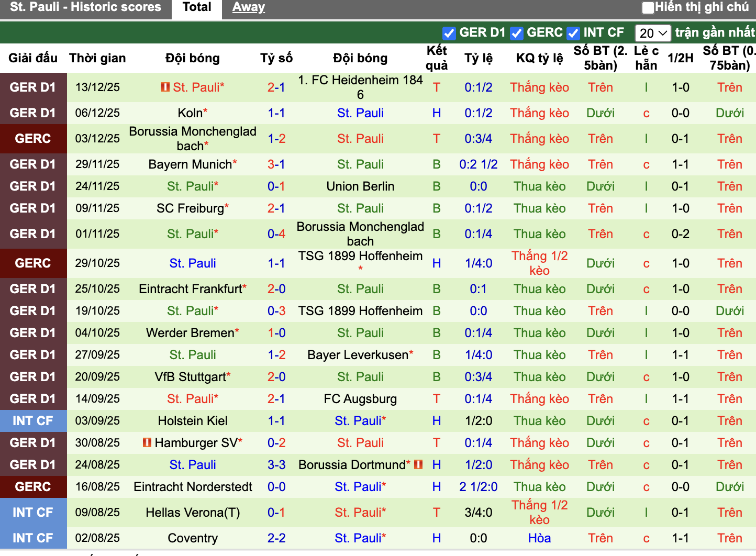The width and height of the screenshot is (756, 556).
Task: Uncheck the INT CF filter checkbox
Action: click(x=573, y=33)
